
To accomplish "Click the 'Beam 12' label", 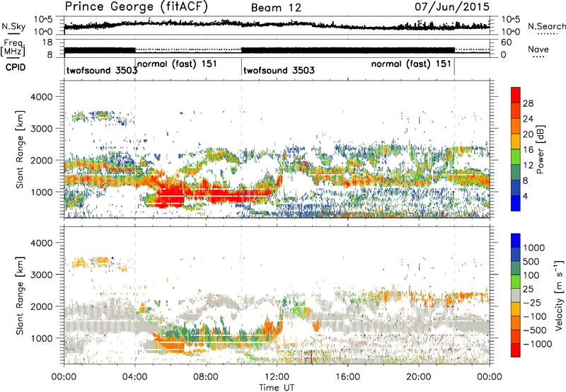I will click(x=276, y=8).
